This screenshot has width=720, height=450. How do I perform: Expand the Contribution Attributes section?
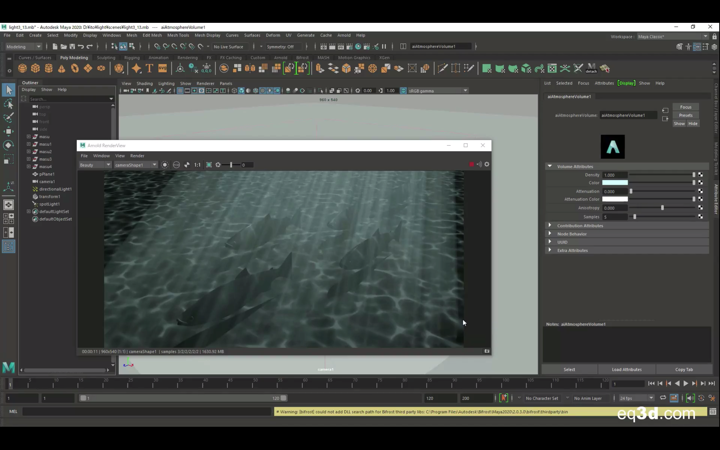click(x=550, y=226)
